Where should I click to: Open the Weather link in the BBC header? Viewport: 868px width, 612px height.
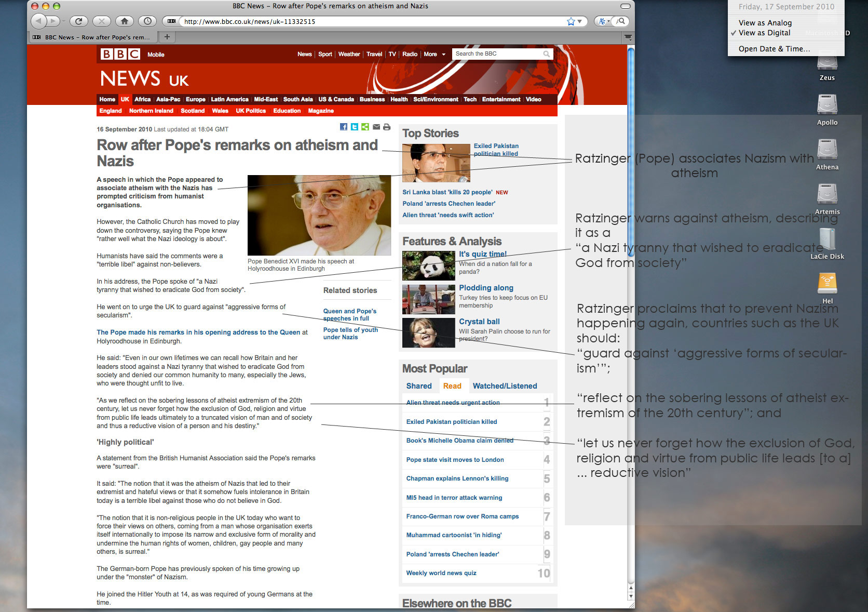point(349,54)
